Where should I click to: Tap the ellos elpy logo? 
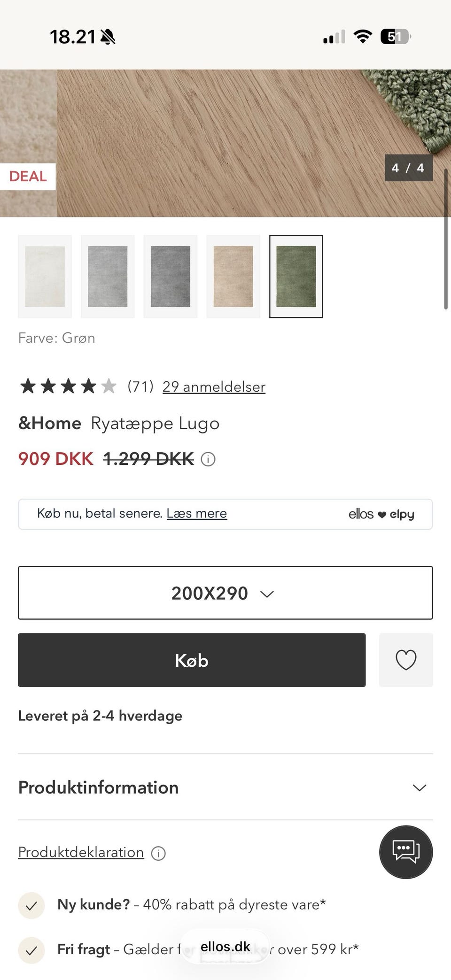click(x=381, y=514)
